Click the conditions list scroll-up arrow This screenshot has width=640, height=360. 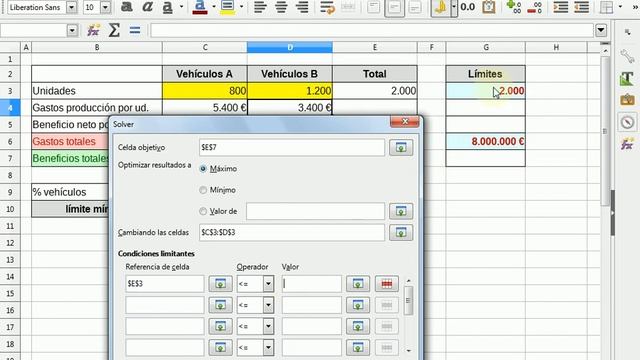pos(408,281)
